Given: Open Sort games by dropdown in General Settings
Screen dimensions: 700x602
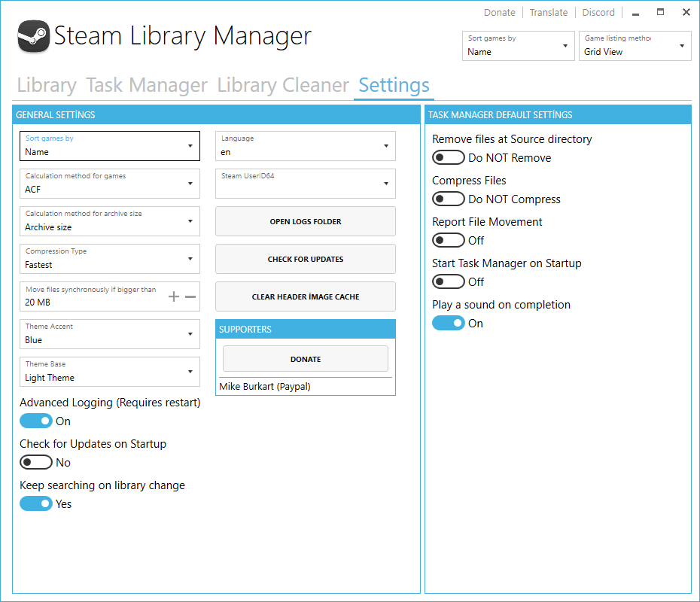Looking at the screenshot, I should click(110, 146).
